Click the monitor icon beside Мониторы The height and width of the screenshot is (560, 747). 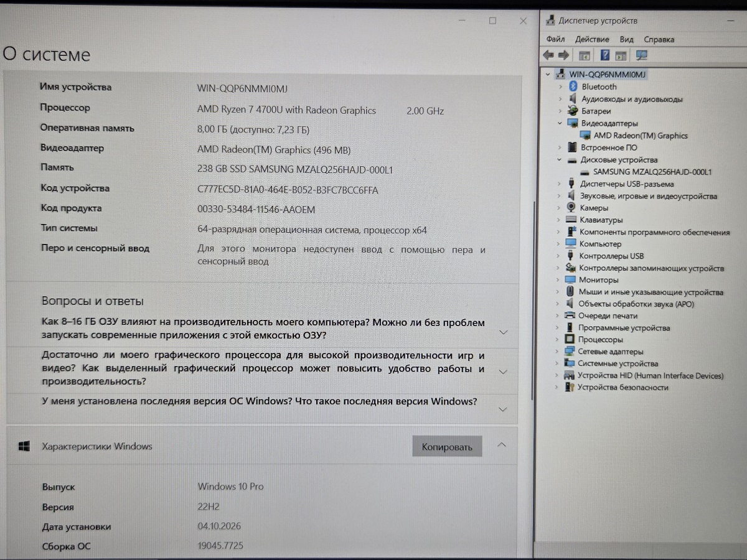tap(570, 280)
